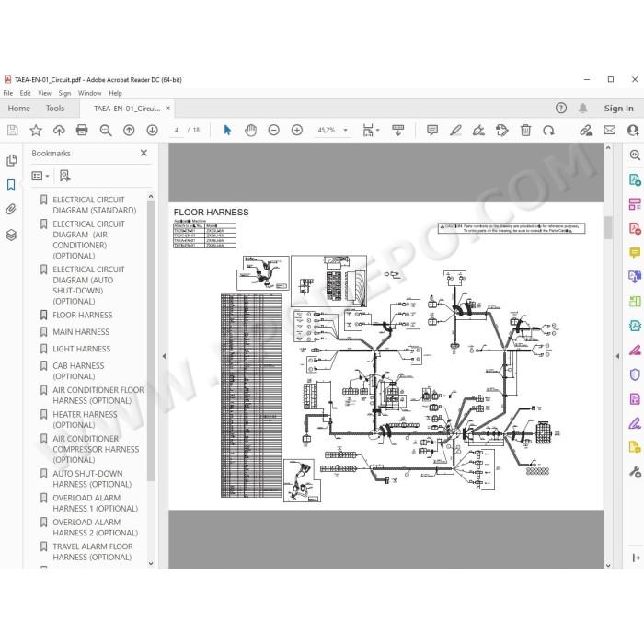Click the stamp tool icon

502,131
